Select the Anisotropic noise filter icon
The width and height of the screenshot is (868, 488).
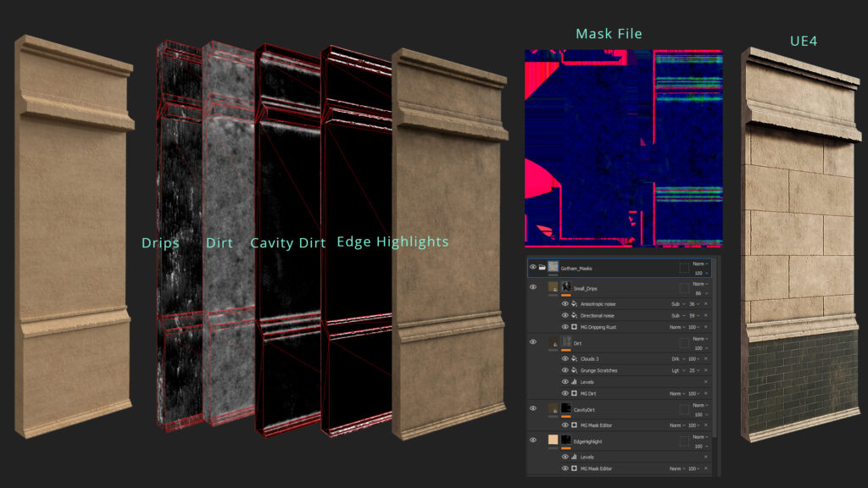[573, 305]
